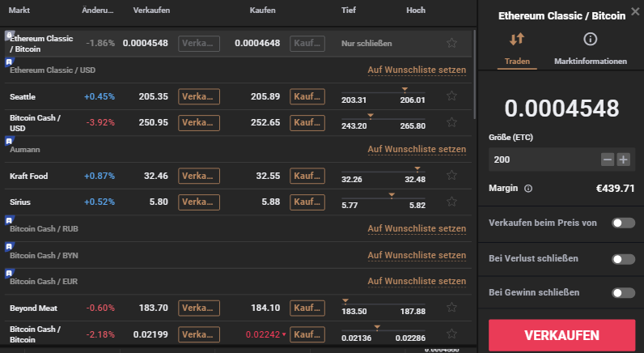Sort by the Änderung column header
The width and height of the screenshot is (644, 353).
pyautogui.click(x=98, y=10)
